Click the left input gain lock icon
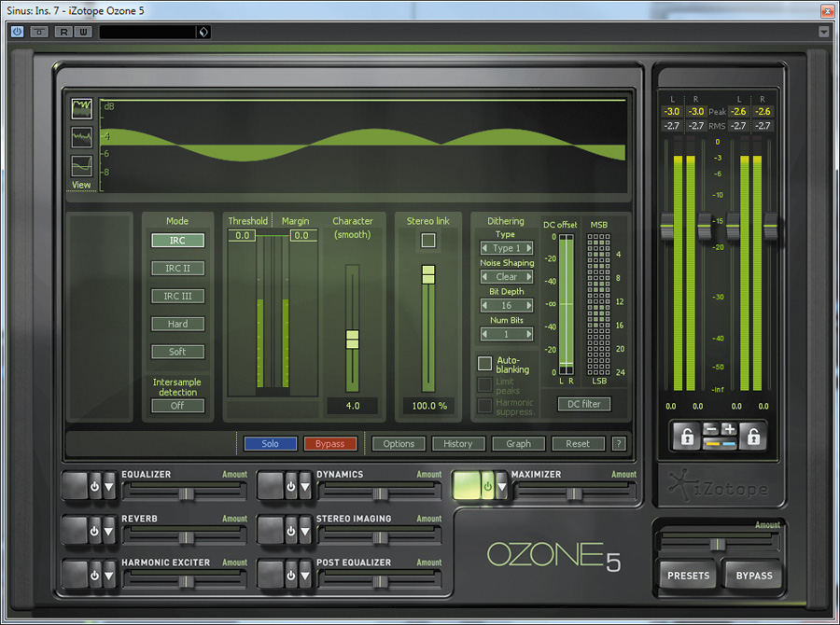This screenshot has height=625, width=840. click(x=687, y=437)
